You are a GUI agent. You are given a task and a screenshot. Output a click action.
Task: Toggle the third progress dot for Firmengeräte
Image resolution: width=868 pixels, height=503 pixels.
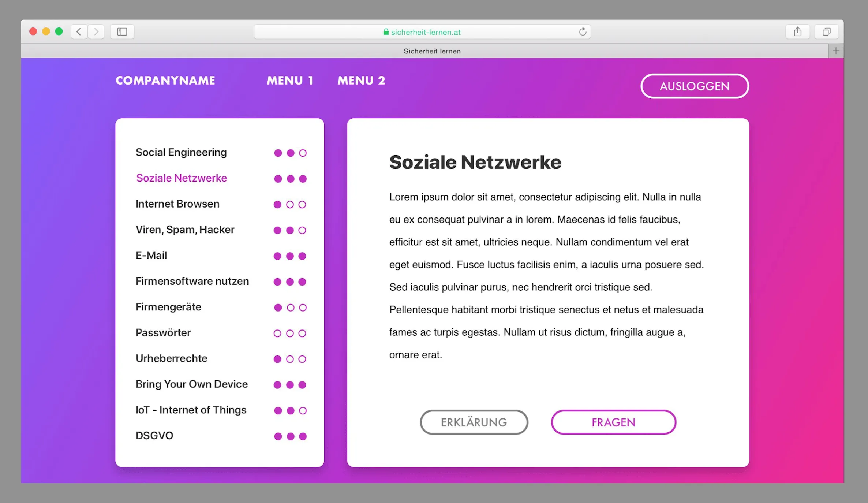coord(303,308)
